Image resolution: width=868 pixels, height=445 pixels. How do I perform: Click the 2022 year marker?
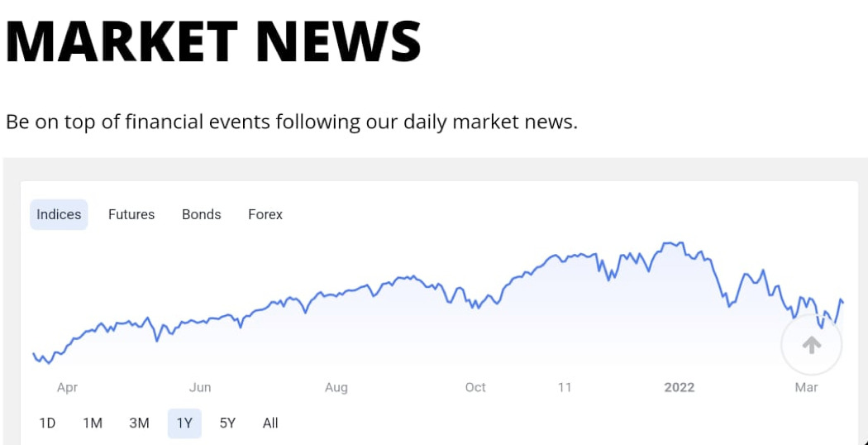680,387
